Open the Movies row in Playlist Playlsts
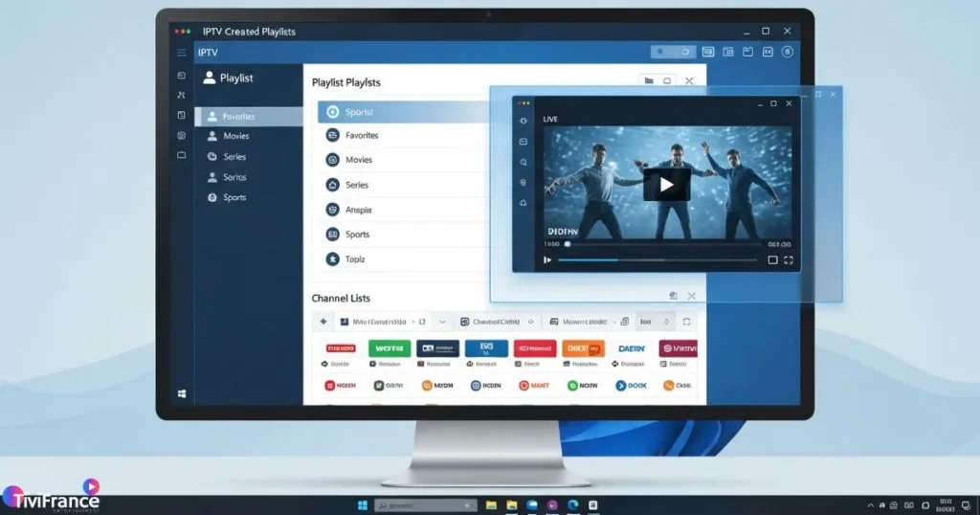The image size is (980, 515). coord(404,159)
